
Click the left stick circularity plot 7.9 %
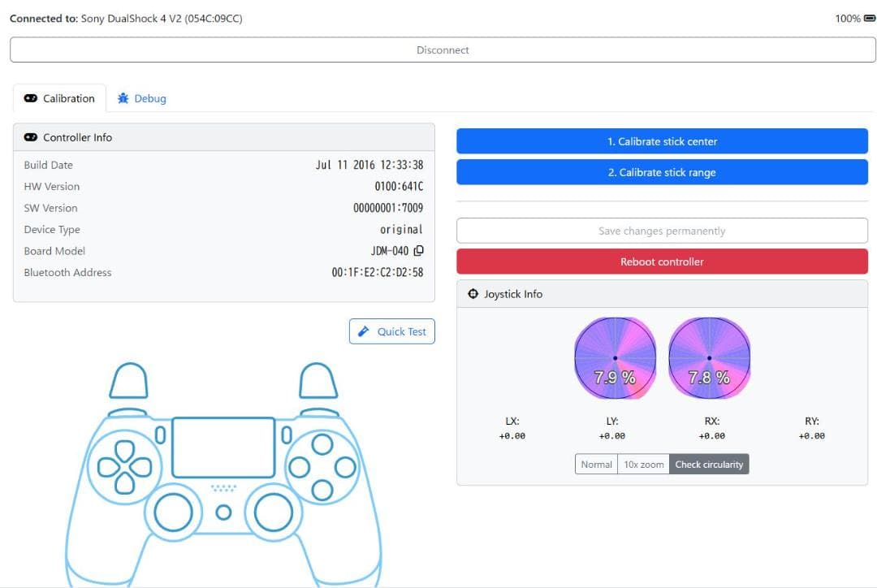[x=616, y=358]
